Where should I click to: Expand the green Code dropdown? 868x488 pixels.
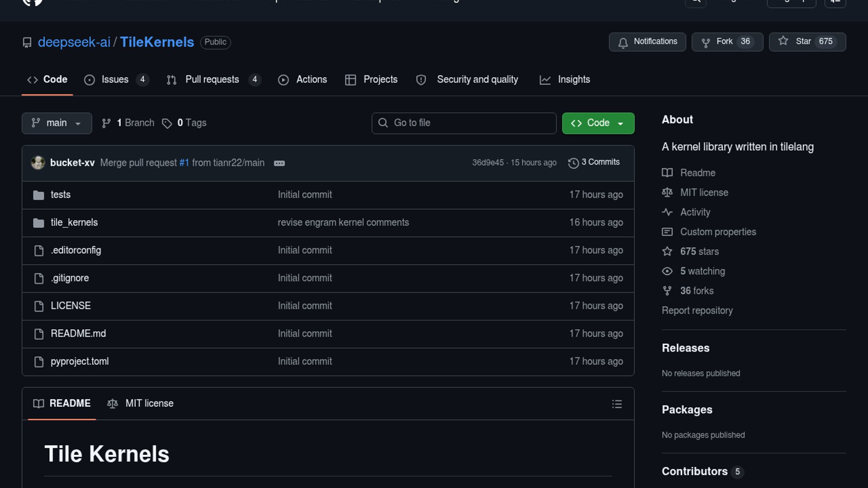pos(598,123)
